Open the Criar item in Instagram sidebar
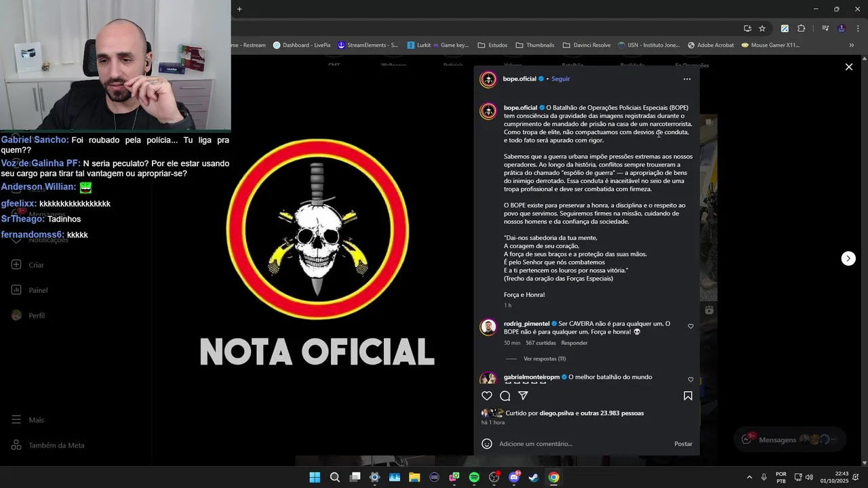Screen dimensions: 868x488 (27, 265)
